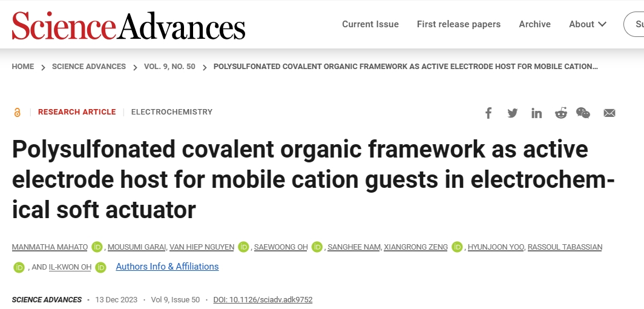This screenshot has width=644, height=309.
Task: Share article on Facebook
Action: (x=488, y=113)
